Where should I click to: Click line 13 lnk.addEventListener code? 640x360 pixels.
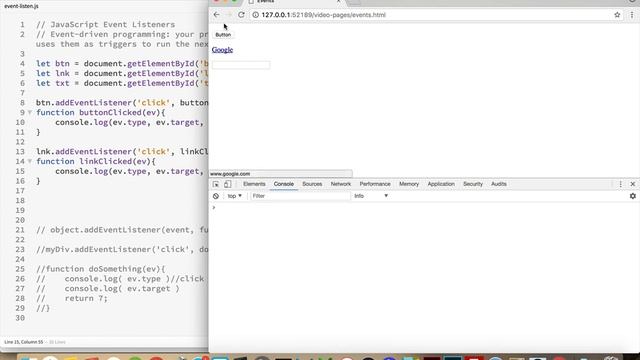pos(122,152)
